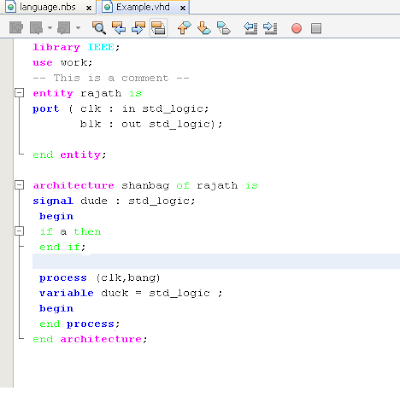Open the Forward history dropdown arrow
400x397 pixels.
78,28
